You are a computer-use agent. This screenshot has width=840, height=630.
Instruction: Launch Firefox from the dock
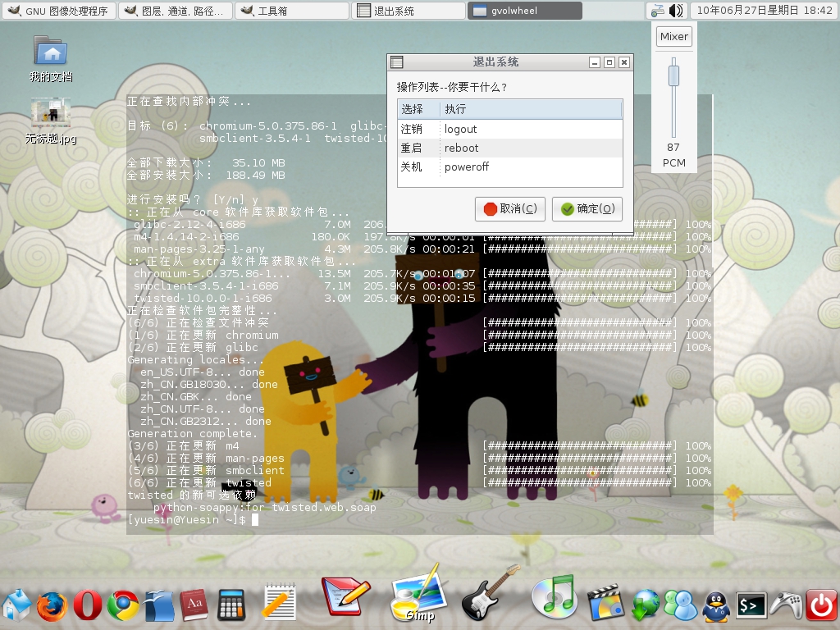point(52,605)
